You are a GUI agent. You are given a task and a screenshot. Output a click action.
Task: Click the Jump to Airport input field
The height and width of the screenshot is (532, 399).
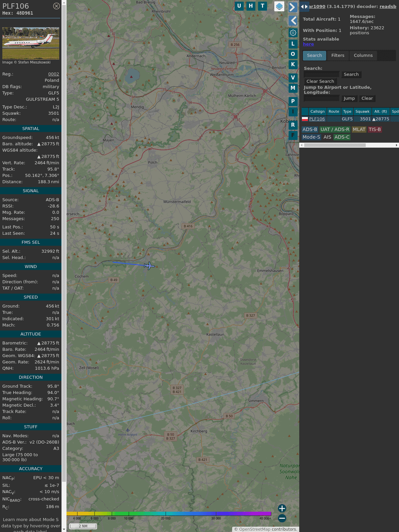pyautogui.click(x=322, y=98)
